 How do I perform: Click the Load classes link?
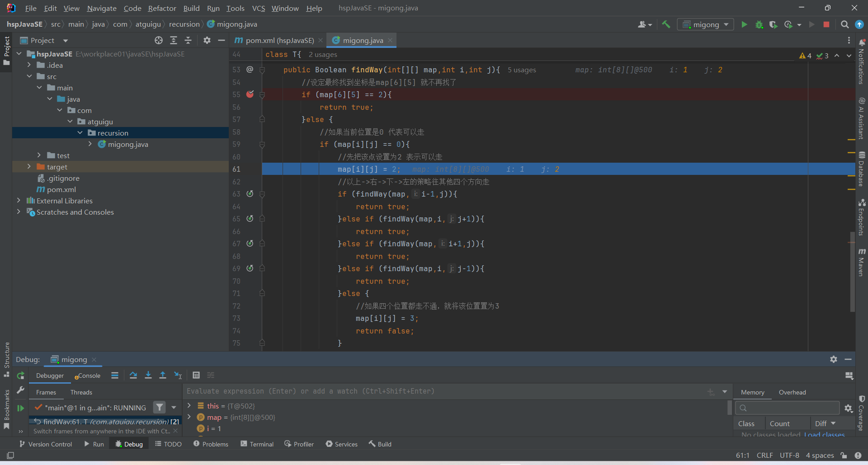point(824,435)
